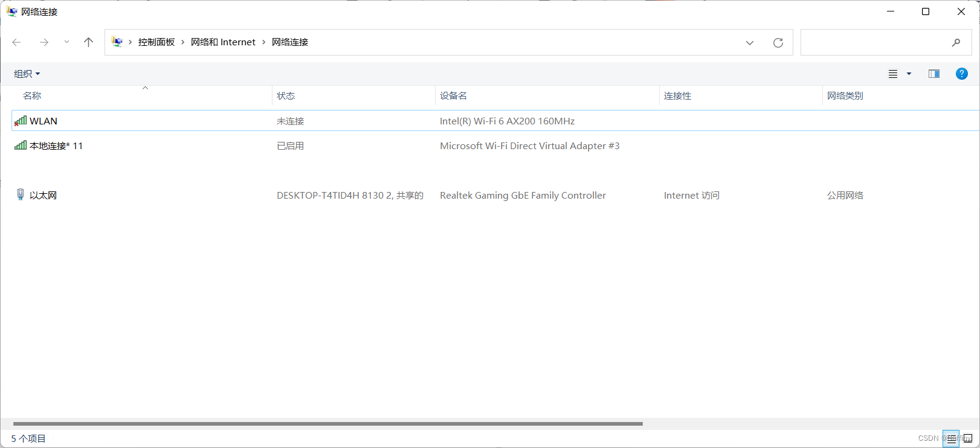This screenshot has height=448, width=980.
Task: Sort by 名称 column header
Action: (x=32, y=96)
